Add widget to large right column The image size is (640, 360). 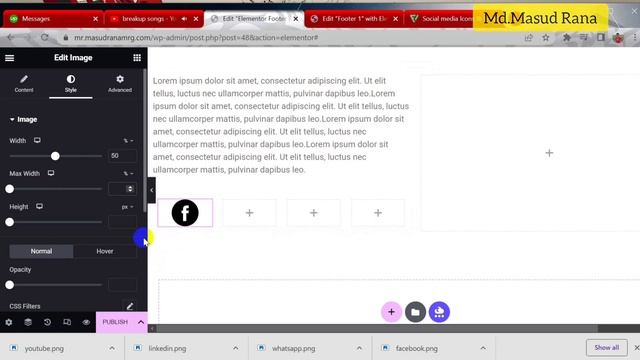[x=549, y=153]
